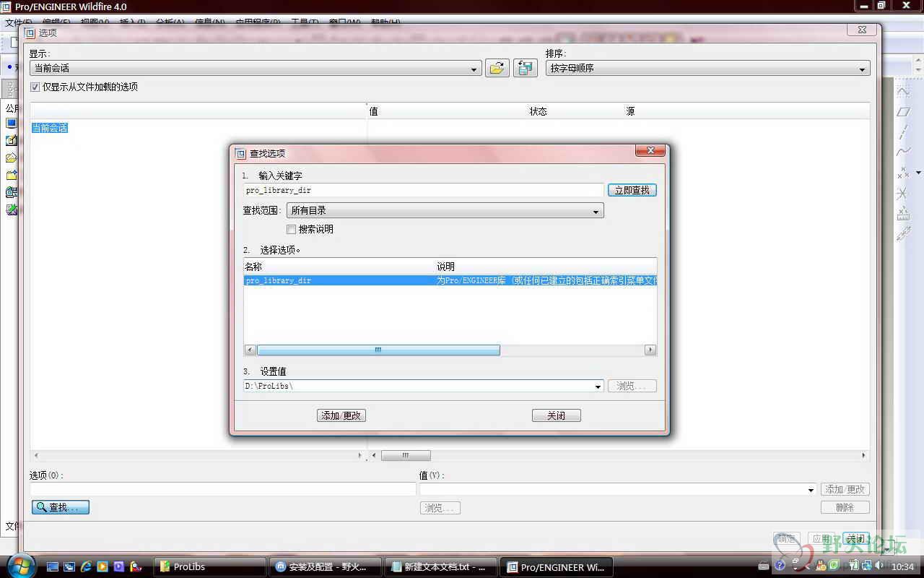
Task: Select the bottom diagonal tool on the right toolbar
Action: (x=903, y=234)
